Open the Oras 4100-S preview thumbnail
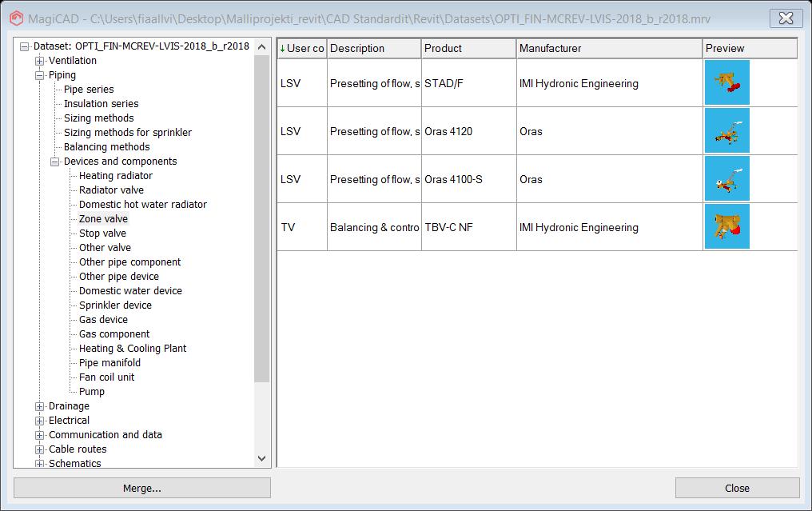This screenshot has width=812, height=511. coord(726,178)
